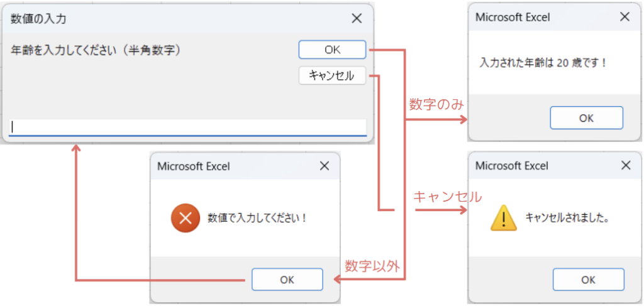The image size is (644, 306).
Task: Close the 数値の入力 dialog with X
Action: click(x=357, y=18)
